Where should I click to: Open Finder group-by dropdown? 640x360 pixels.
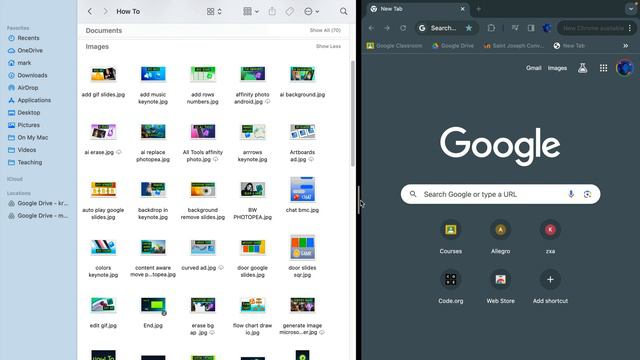(x=251, y=11)
